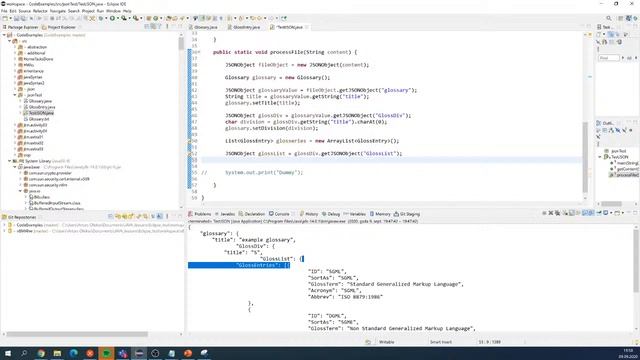
Task: Open the Run dropdown arrow in toolbar
Action: pos(118,18)
